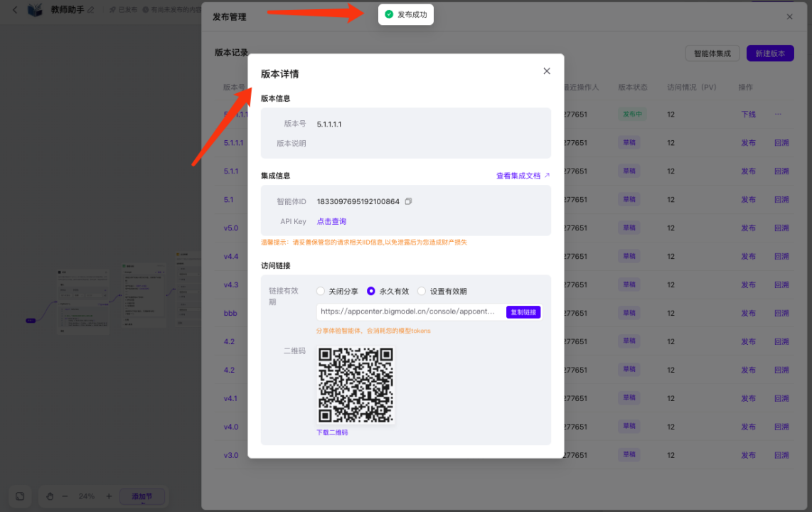The height and width of the screenshot is (512, 812).
Task: Click the 复制链接 button
Action: point(523,312)
